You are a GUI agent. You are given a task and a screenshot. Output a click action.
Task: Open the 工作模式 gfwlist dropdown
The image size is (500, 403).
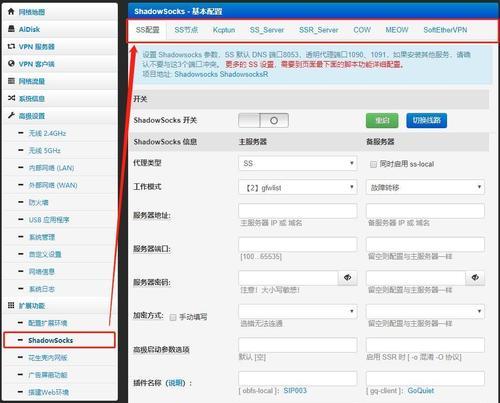(298, 187)
